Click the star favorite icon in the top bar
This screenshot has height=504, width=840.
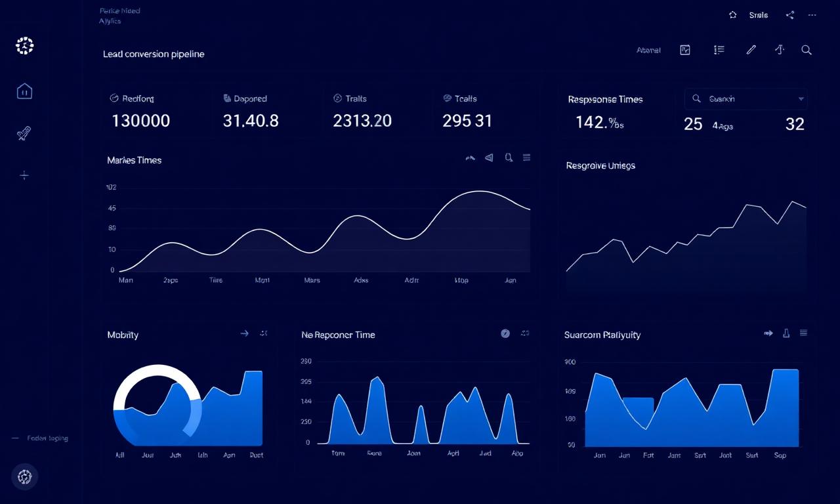(x=733, y=15)
